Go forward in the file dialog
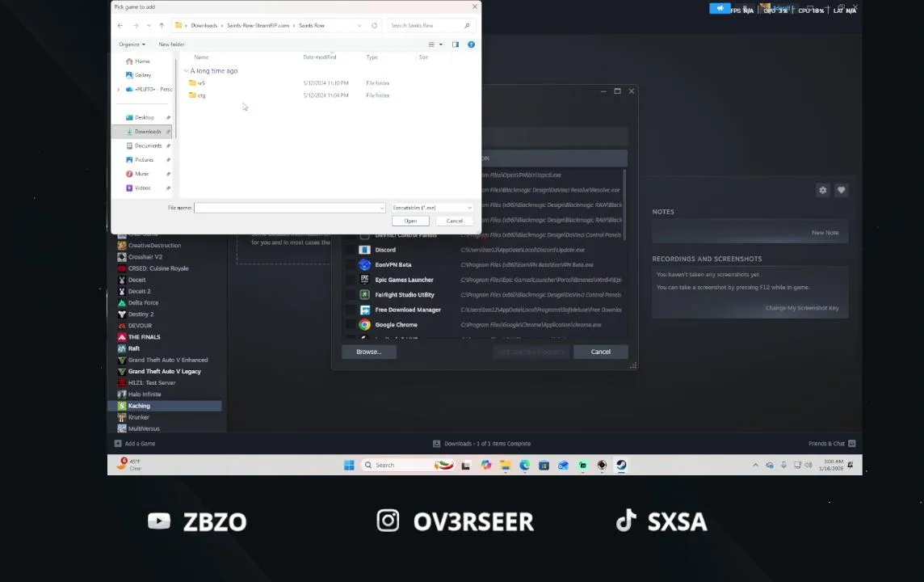The image size is (924, 582). pos(136,25)
